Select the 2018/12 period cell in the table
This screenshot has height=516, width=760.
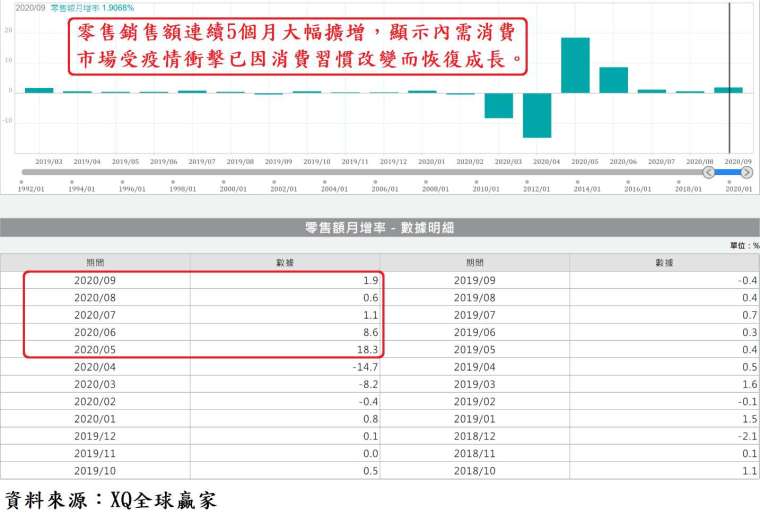coord(475,436)
